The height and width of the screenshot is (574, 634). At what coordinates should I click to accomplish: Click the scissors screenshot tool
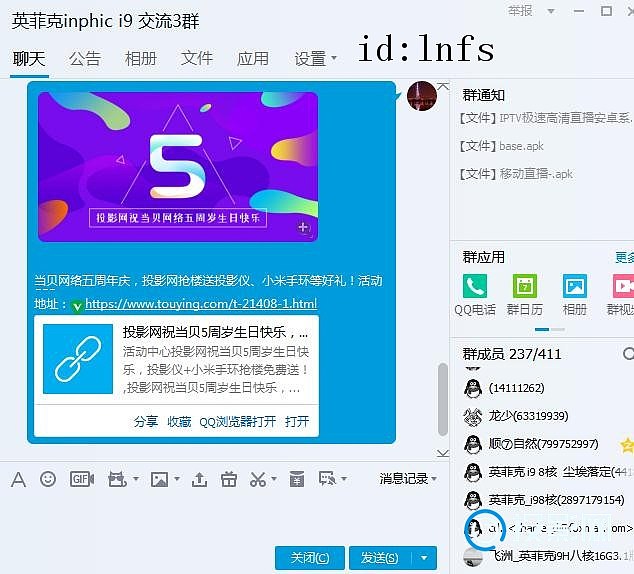(258, 479)
